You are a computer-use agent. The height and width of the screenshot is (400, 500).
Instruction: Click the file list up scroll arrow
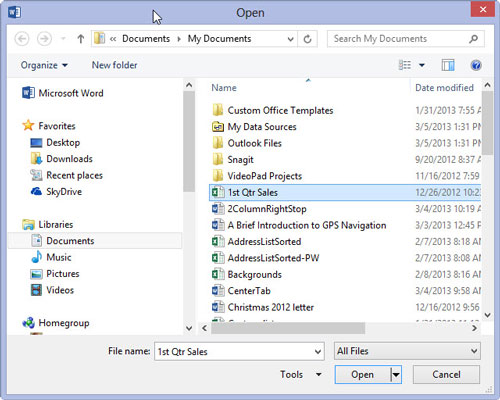487,85
